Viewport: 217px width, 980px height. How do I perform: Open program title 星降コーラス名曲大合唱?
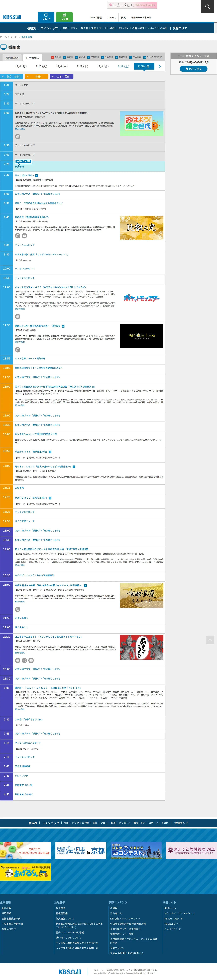click(39, 203)
